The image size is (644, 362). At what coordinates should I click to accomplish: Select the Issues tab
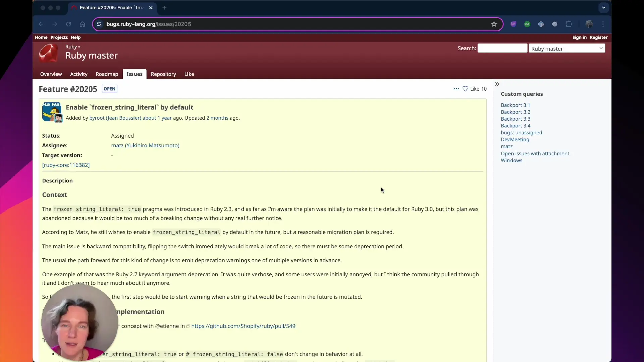[135, 74]
